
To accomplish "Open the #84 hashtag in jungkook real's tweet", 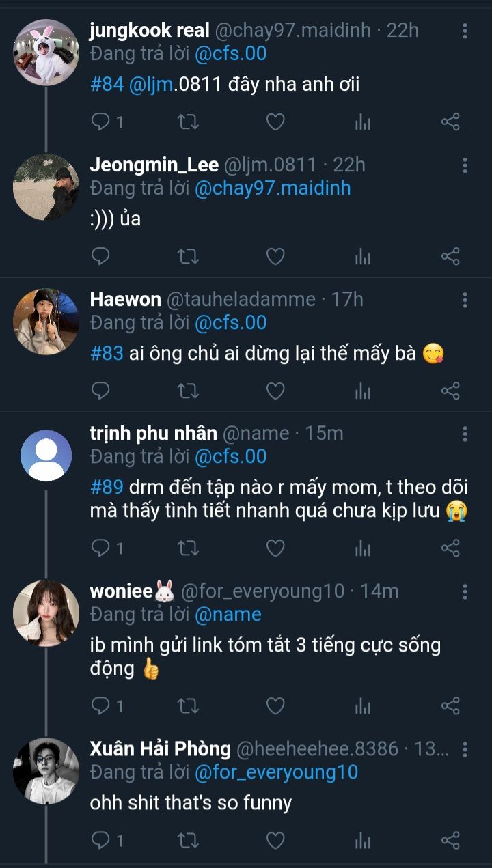I will pos(106,85).
